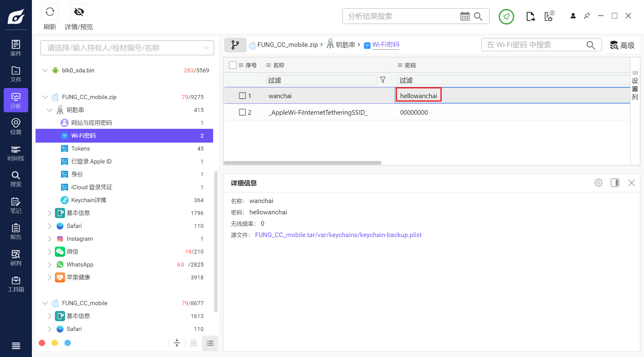Open the task list icon with badge

[x=548, y=16]
